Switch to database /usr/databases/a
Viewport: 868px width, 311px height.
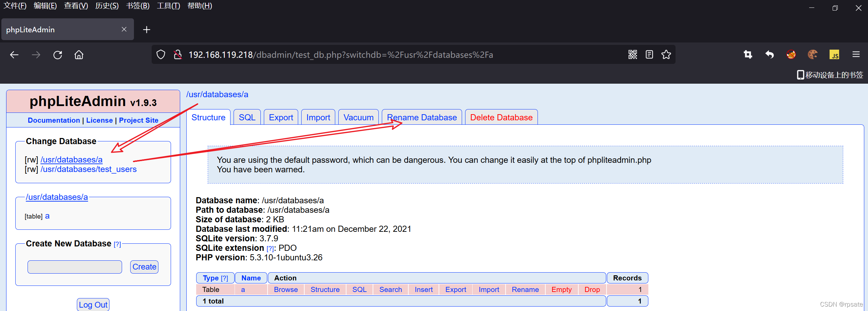pos(71,159)
